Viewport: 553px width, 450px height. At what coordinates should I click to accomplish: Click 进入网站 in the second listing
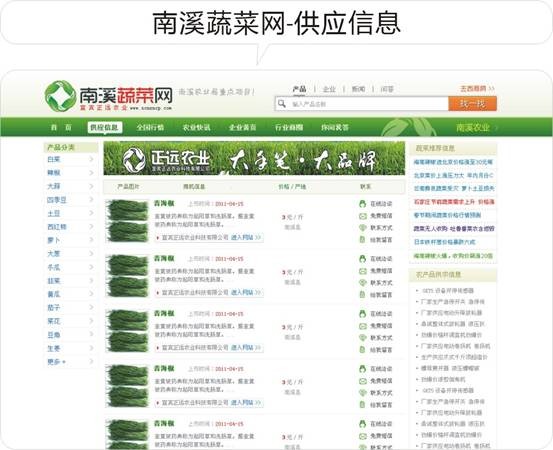246,293
